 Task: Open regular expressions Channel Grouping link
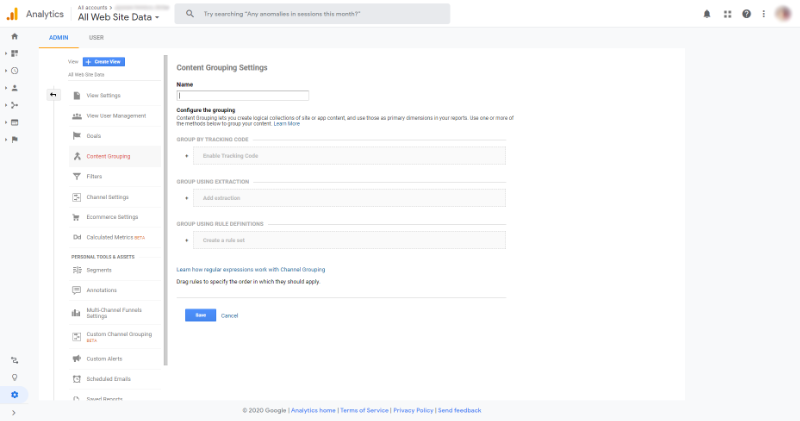click(251, 269)
